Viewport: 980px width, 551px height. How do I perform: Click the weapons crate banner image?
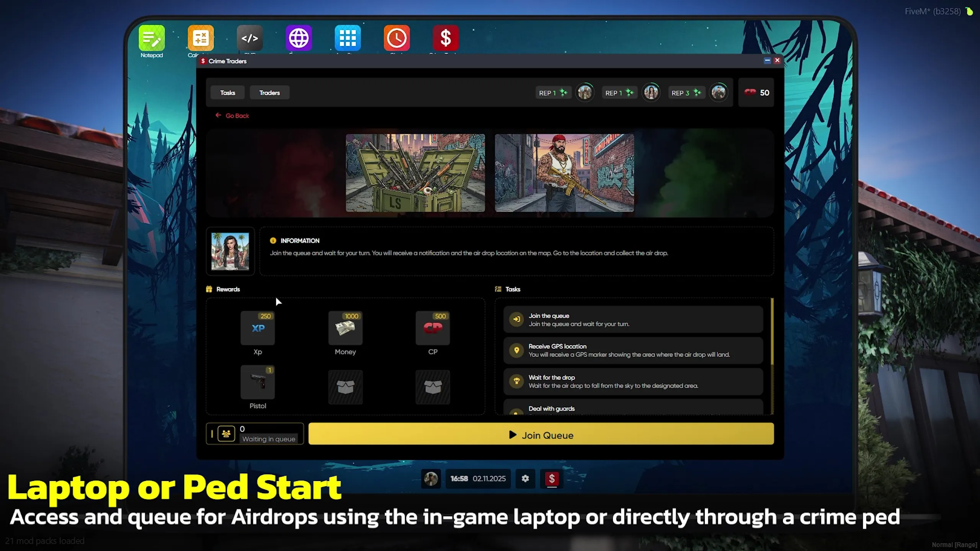(x=415, y=173)
